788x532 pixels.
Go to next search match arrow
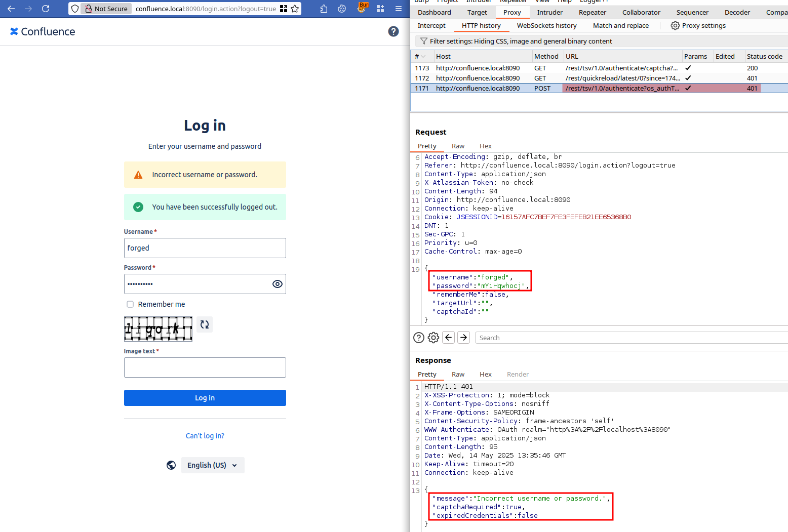coord(464,338)
